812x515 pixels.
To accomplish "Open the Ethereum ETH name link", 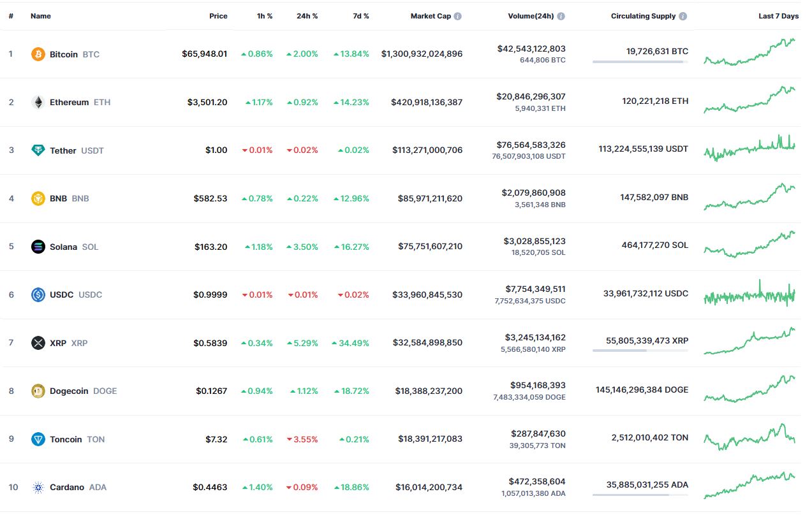I will click(80, 102).
